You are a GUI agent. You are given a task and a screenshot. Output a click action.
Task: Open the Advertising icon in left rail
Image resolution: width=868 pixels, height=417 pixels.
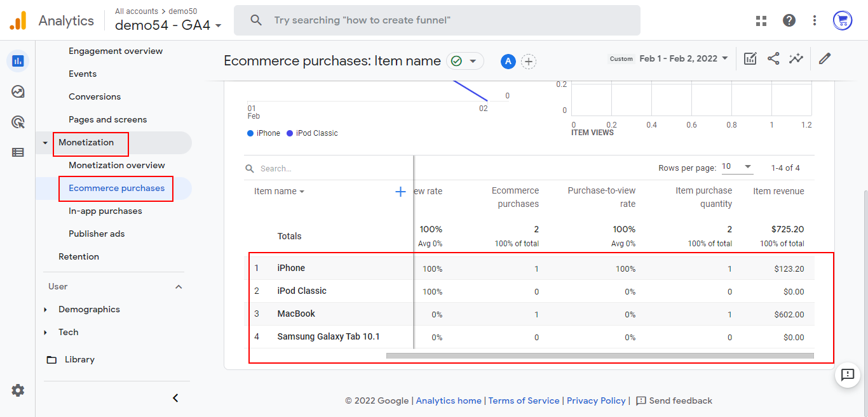[x=18, y=122]
